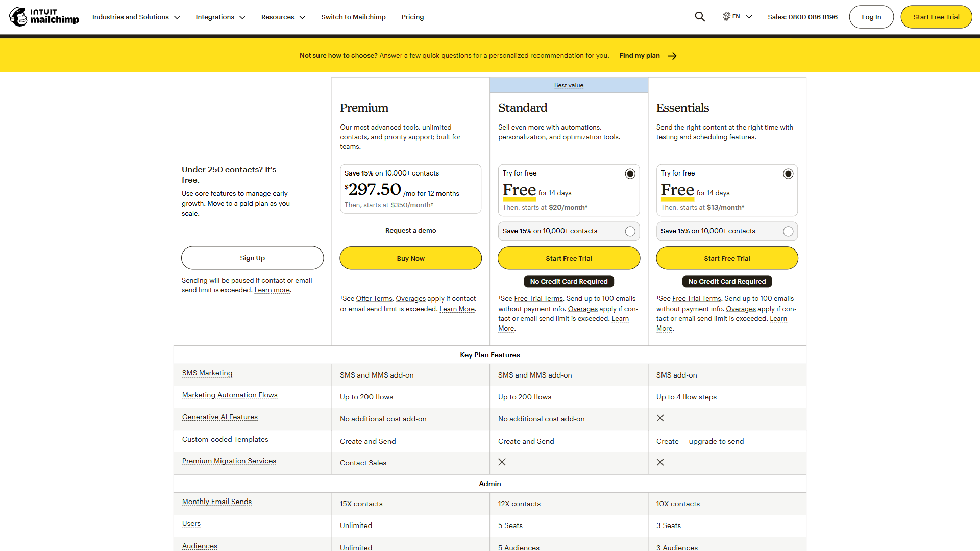This screenshot has width=980, height=551.
Task: Open the Find my plan link
Action: coord(640,56)
